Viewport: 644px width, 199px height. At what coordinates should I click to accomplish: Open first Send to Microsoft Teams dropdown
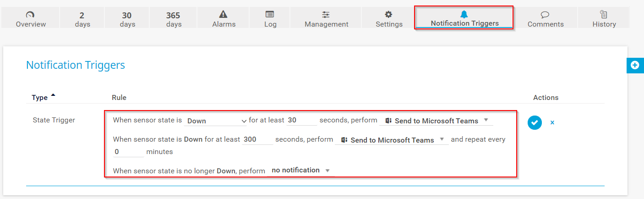point(436,121)
